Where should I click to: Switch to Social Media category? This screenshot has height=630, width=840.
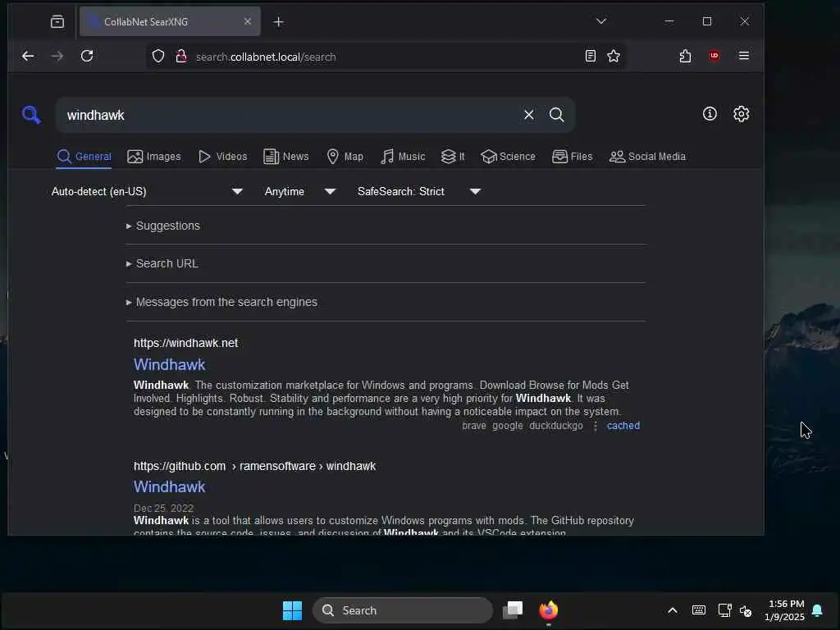click(647, 157)
